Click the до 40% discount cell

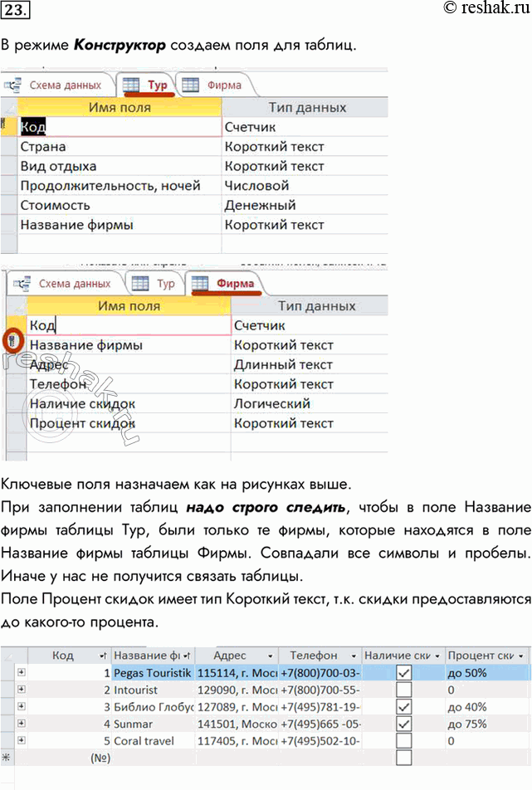tap(488, 707)
